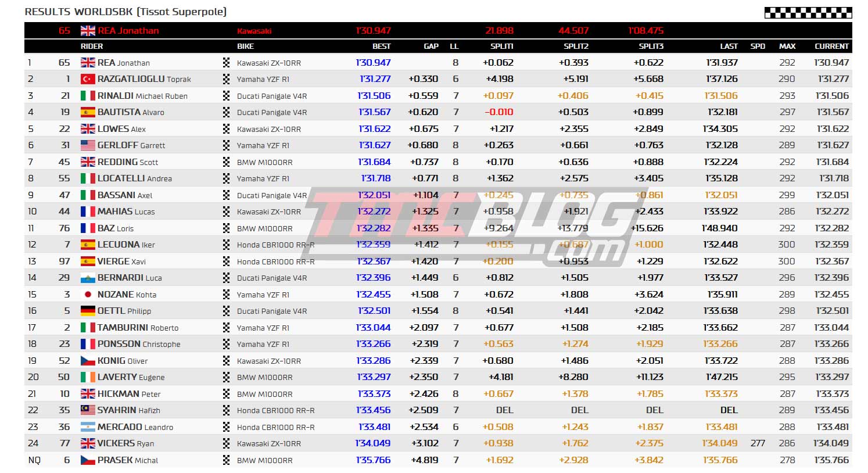Select BAZ Loris's split3 value '+15.626'
868x473 pixels.
647,228
